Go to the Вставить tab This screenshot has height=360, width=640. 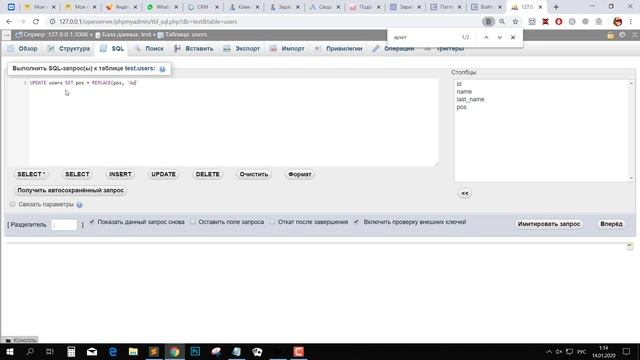193,49
